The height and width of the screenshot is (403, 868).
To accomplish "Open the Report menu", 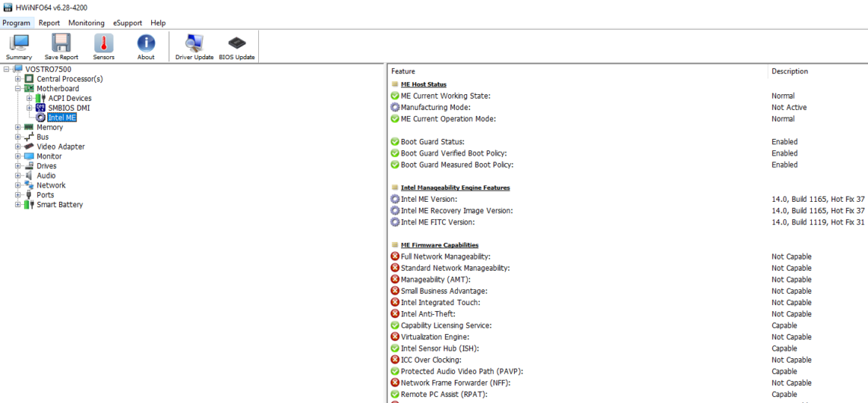I will pos(49,22).
